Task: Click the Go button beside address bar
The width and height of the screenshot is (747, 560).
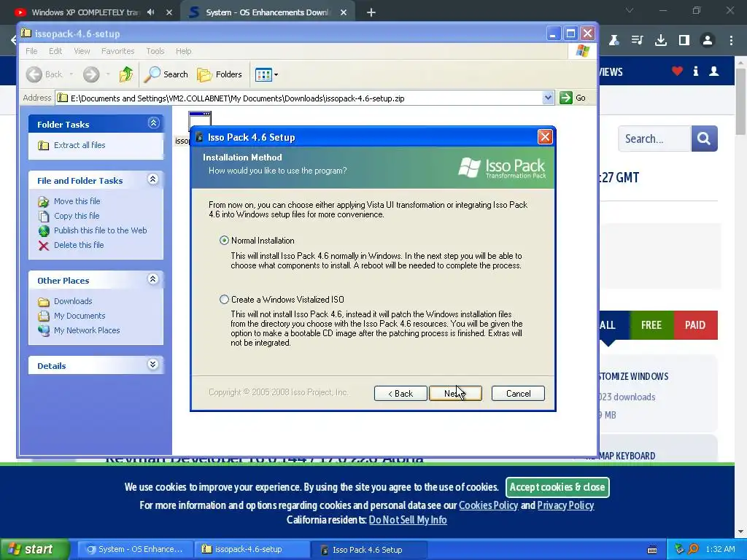Action: tap(573, 98)
